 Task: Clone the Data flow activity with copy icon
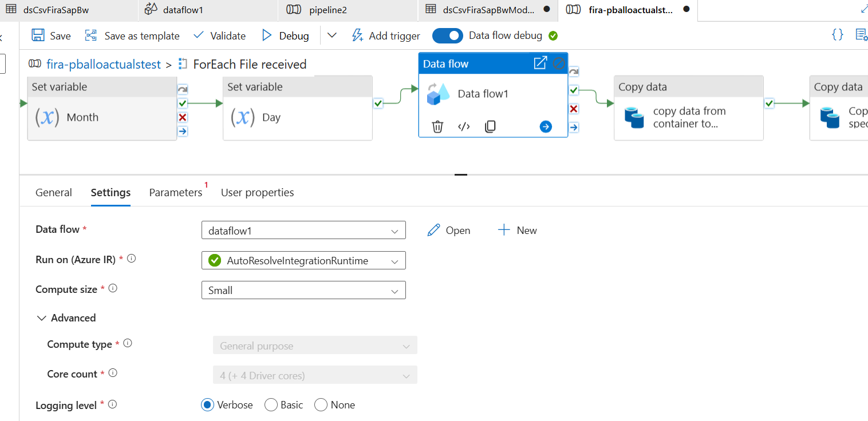point(490,126)
